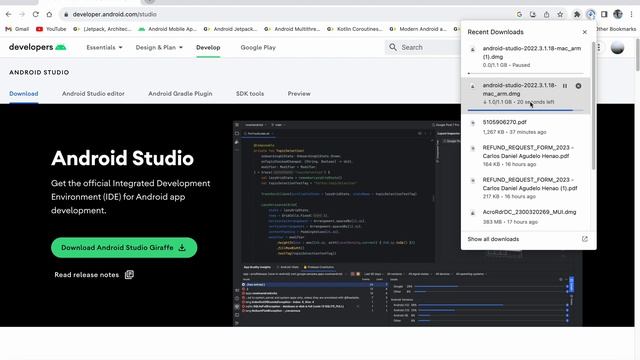This screenshot has height=360, width=640.
Task: Open the external link icon beside Show all downloads
Action: point(584,239)
